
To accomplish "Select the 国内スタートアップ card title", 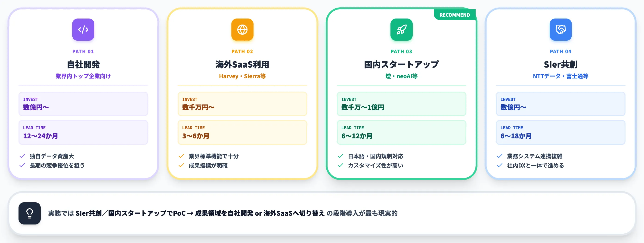I will pyautogui.click(x=401, y=64).
